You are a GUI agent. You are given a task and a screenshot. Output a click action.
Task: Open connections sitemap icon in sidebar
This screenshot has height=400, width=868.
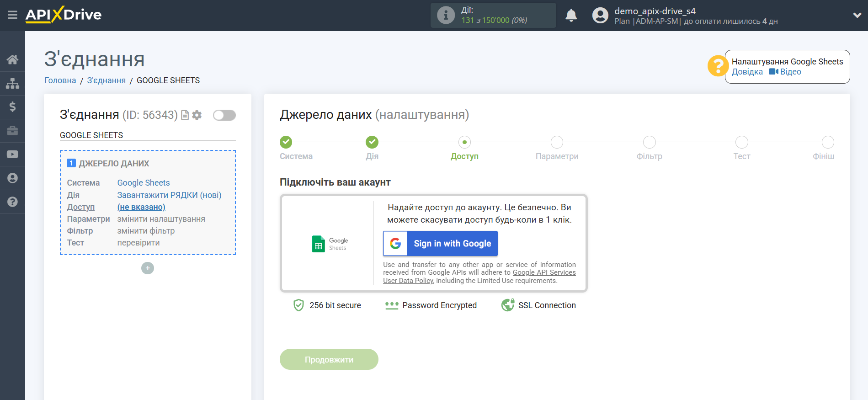pyautogui.click(x=12, y=83)
